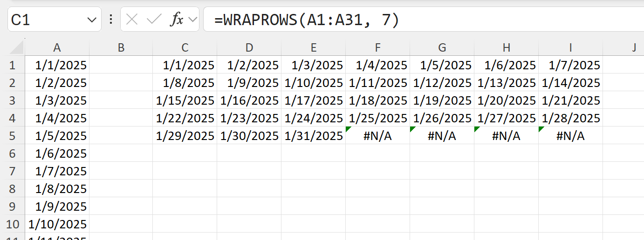The width and height of the screenshot is (644, 240).
Task: Select row 1 header
Action: coord(13,65)
